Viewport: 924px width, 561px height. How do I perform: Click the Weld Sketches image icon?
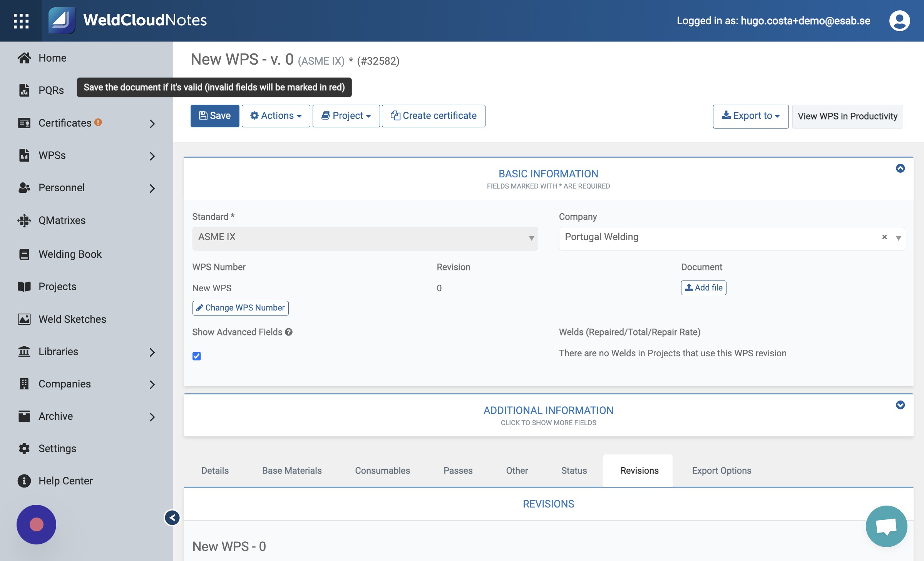pyautogui.click(x=24, y=319)
